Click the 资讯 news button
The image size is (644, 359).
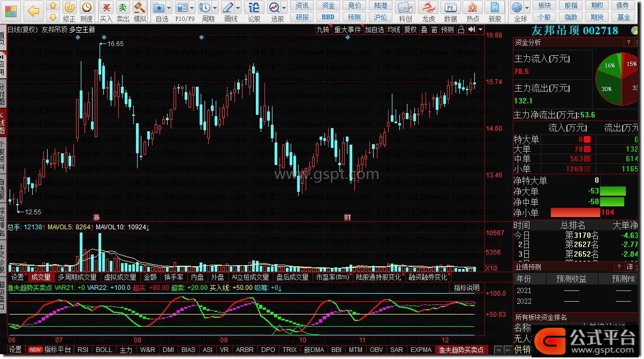[x=302, y=5]
